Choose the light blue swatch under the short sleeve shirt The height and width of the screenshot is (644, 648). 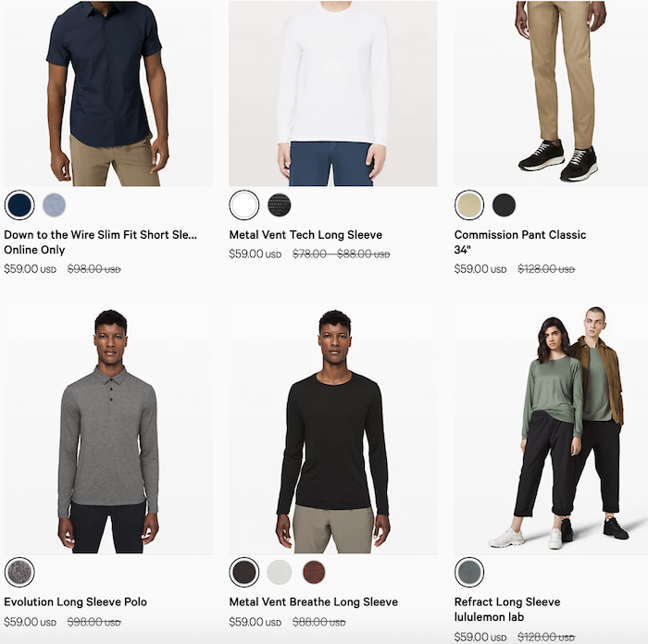[54, 204]
